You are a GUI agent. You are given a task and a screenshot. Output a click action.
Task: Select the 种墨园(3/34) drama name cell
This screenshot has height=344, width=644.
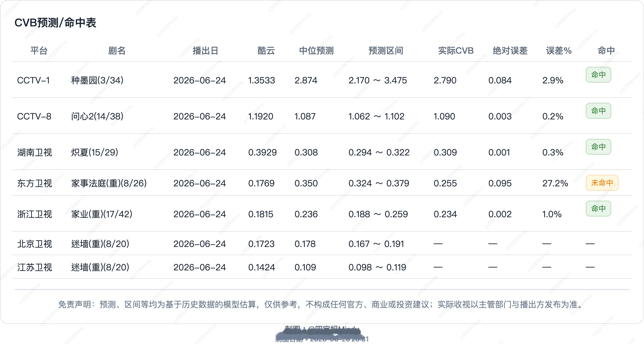coord(97,80)
